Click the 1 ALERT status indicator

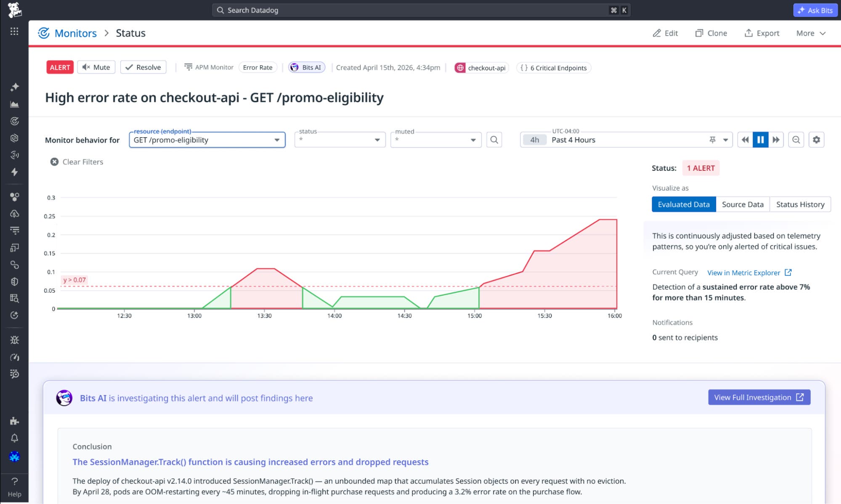(x=700, y=168)
